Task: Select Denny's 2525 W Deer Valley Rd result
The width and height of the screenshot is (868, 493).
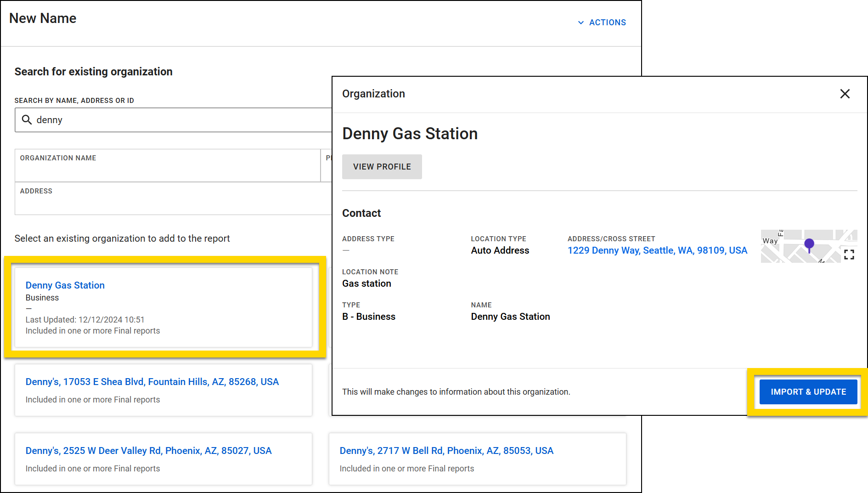Action: [x=149, y=451]
